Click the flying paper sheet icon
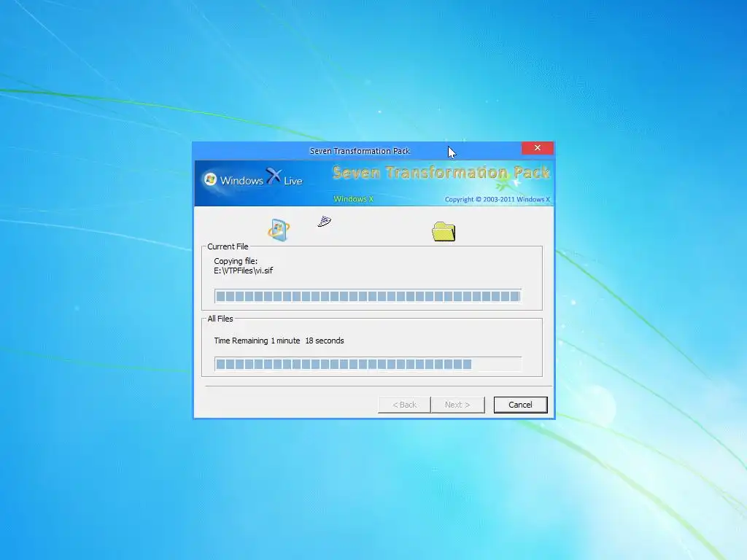The height and width of the screenshot is (560, 747). coord(325,222)
